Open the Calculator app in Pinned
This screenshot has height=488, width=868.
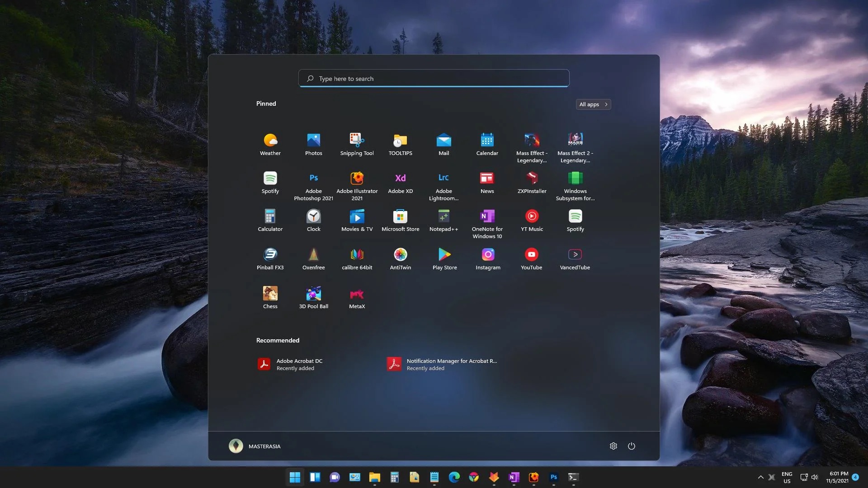270,221
